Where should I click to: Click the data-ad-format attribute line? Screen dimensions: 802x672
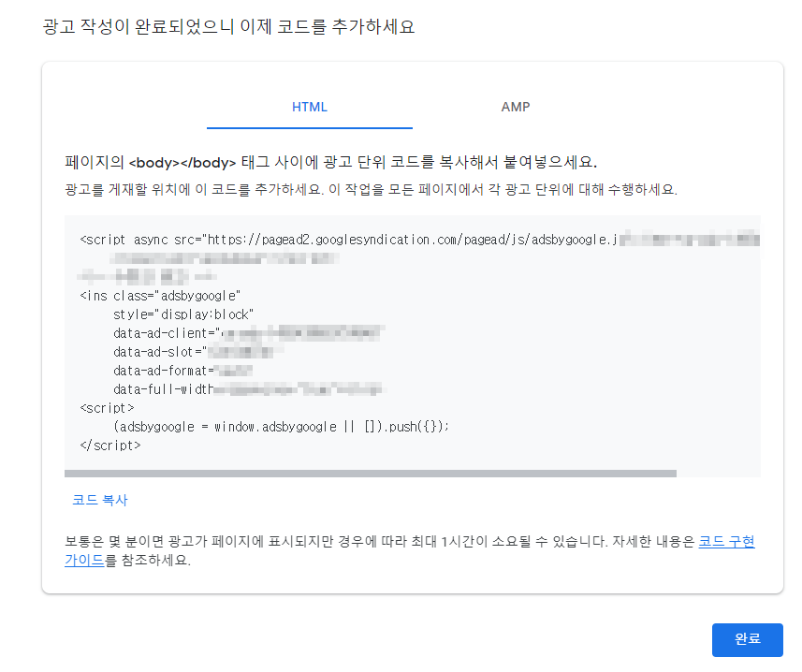pyautogui.click(x=182, y=371)
